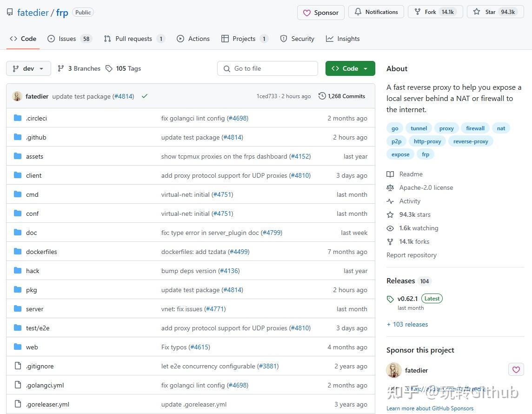Viewport: 532px width, 414px height.
Task: Switch to the Issues tab
Action: click(x=67, y=39)
